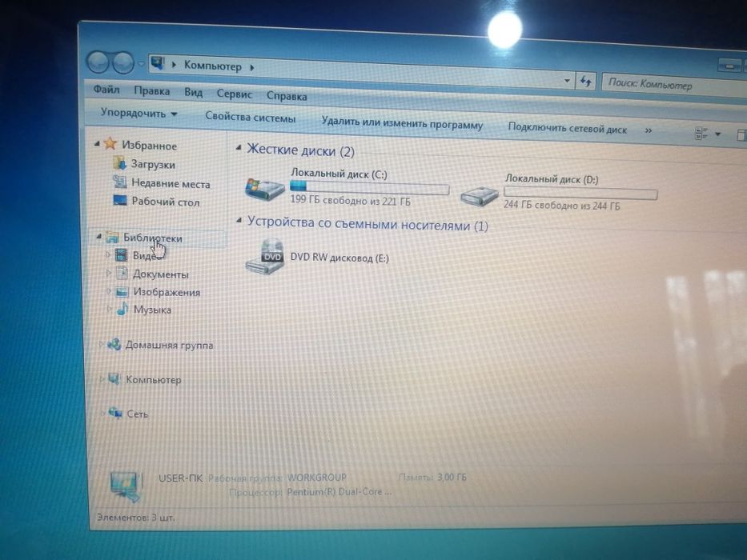
Task: Open the Музыка library
Action: [152, 310]
